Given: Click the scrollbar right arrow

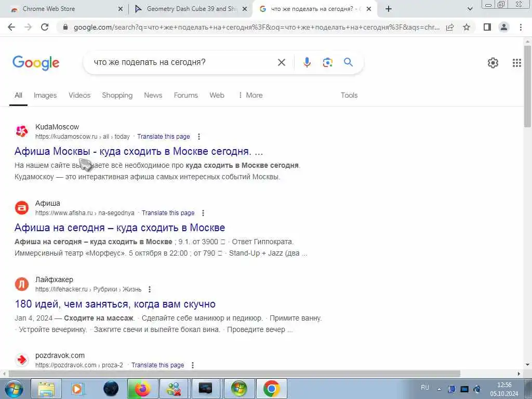Looking at the screenshot, I should (x=519, y=374).
